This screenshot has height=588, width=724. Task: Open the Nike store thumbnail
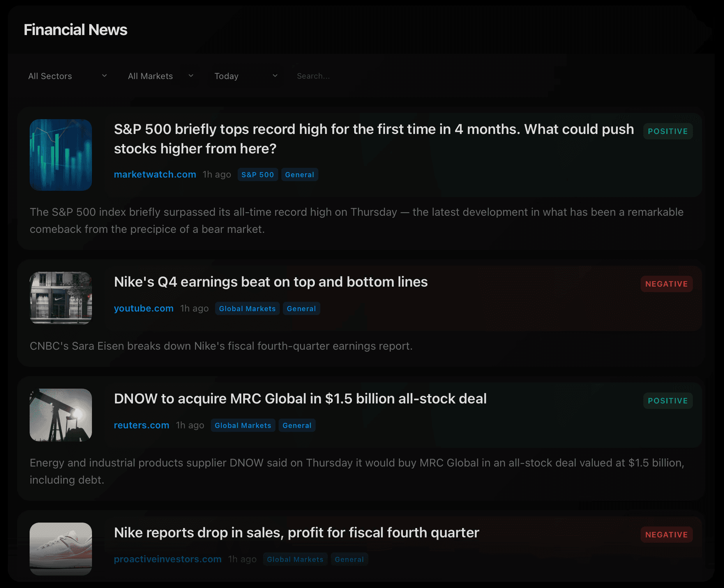coord(61,298)
